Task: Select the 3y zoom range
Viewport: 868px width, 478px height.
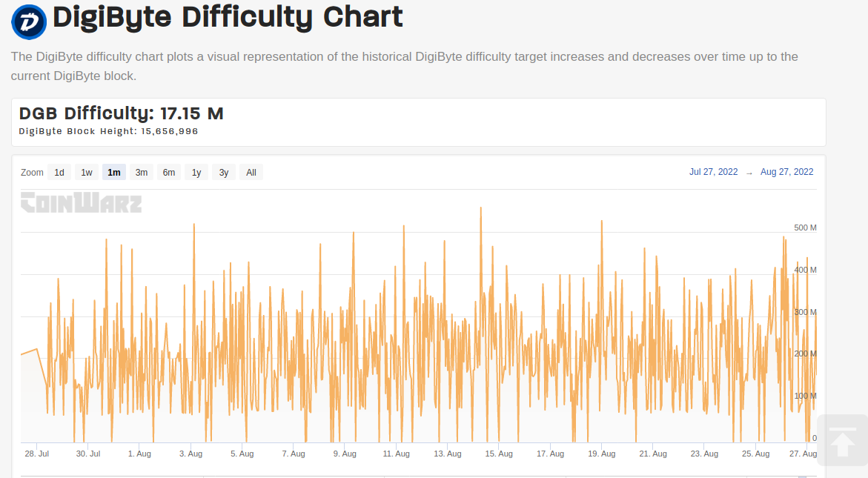Action: point(224,173)
